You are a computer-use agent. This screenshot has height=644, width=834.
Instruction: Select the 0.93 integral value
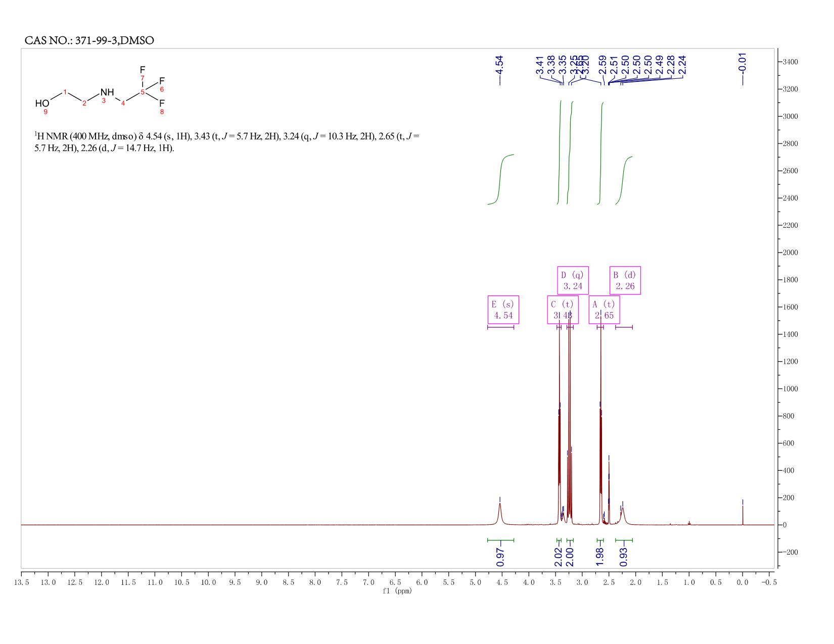623,557
